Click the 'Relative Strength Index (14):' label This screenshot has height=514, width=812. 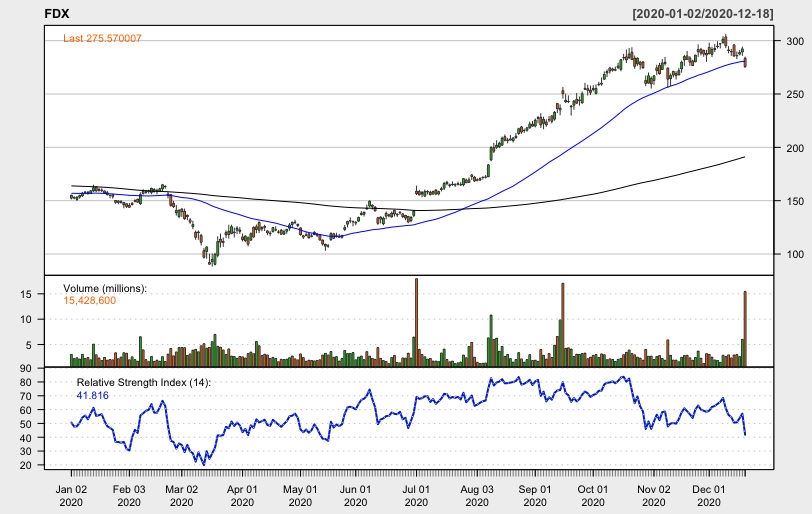click(x=143, y=383)
